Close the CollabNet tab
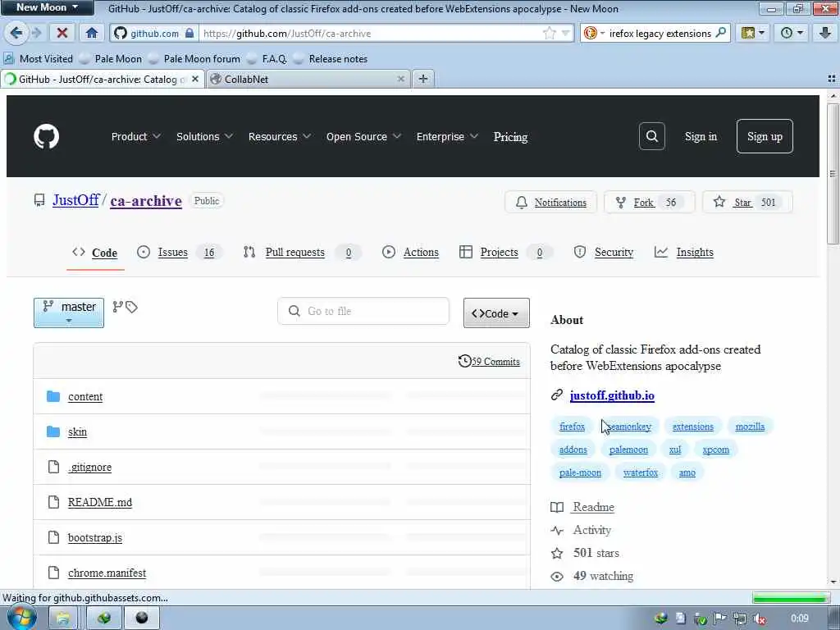The width and height of the screenshot is (840, 630). [x=400, y=79]
